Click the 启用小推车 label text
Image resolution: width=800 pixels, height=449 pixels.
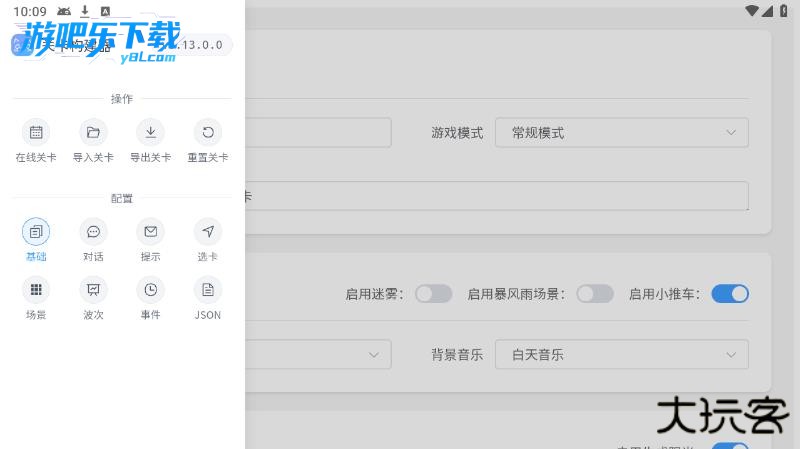point(664,294)
